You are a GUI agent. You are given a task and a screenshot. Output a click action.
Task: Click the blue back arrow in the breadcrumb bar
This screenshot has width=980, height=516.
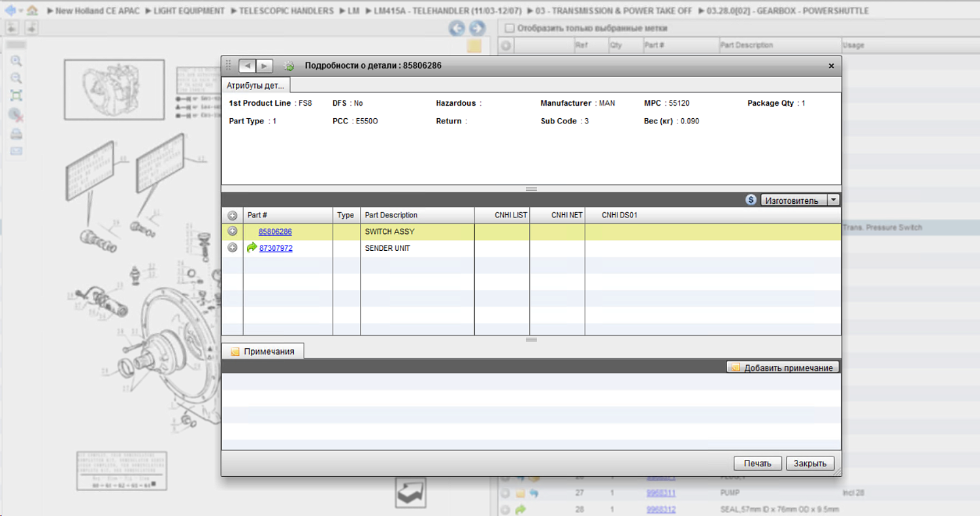pos(10,10)
